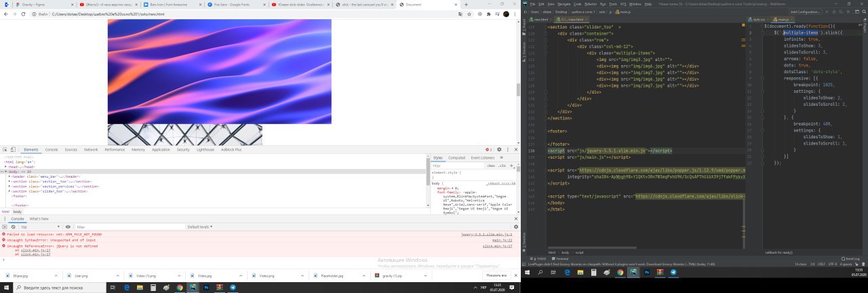The width and height of the screenshot is (868, 293).
Task: Toggle the .cls class editor
Action: tap(502, 165)
